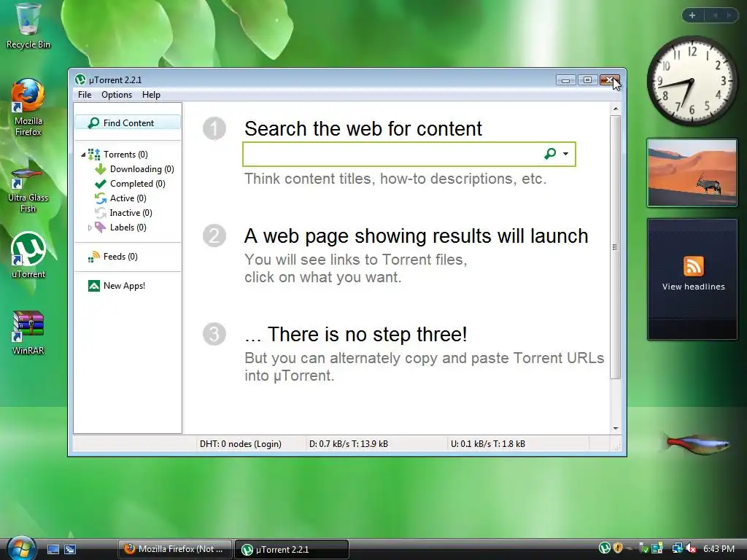Screen dimensions: 747x560
Task: Click the µTorrent 2.2.1 taskbar button
Action: [292, 549]
